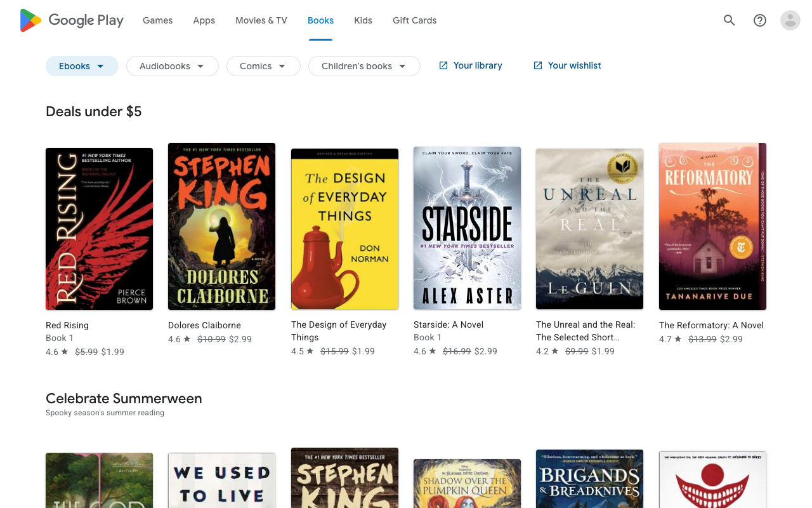Image resolution: width=812 pixels, height=508 pixels.
Task: Click the $2.99 price under Dolores Claiborne
Action: pyautogui.click(x=240, y=339)
